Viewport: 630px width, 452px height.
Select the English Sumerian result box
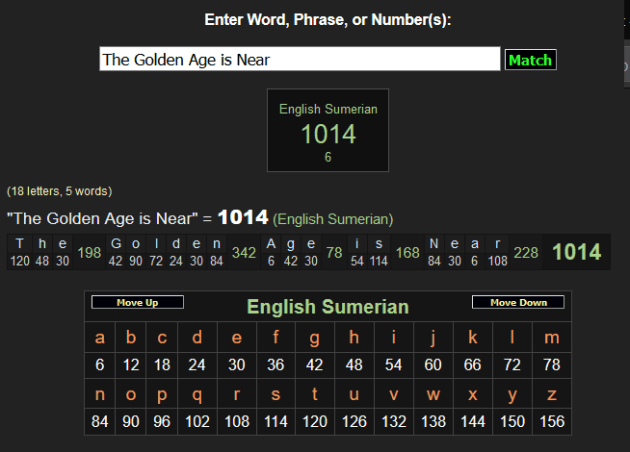[327, 130]
